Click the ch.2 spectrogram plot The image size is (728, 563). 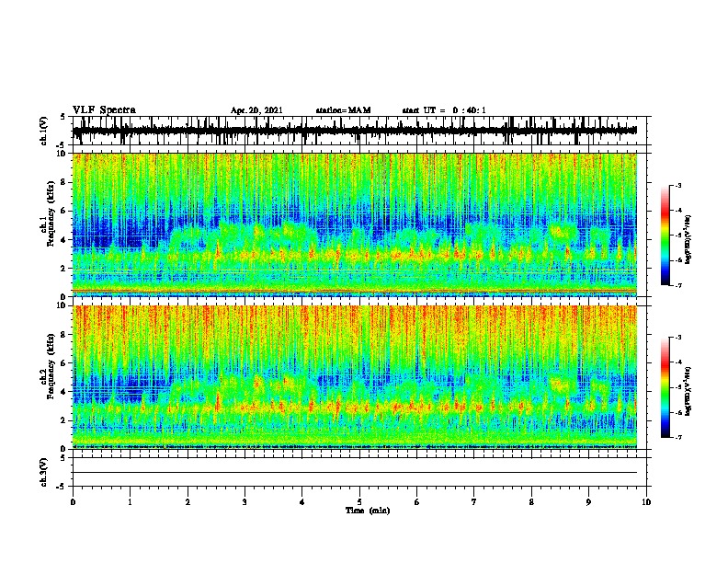(x=355, y=377)
